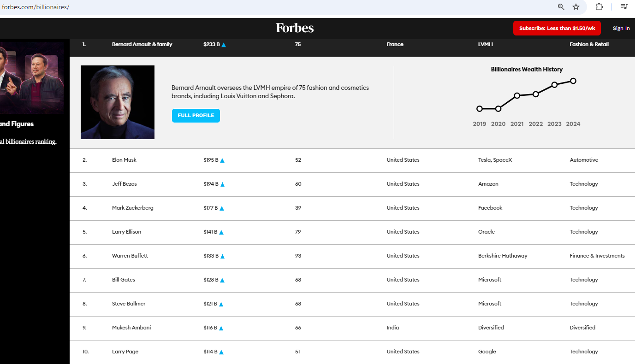Click the blue up arrow beside Elon Musk's $195 B
The width and height of the screenshot is (635, 364).
pos(222,160)
